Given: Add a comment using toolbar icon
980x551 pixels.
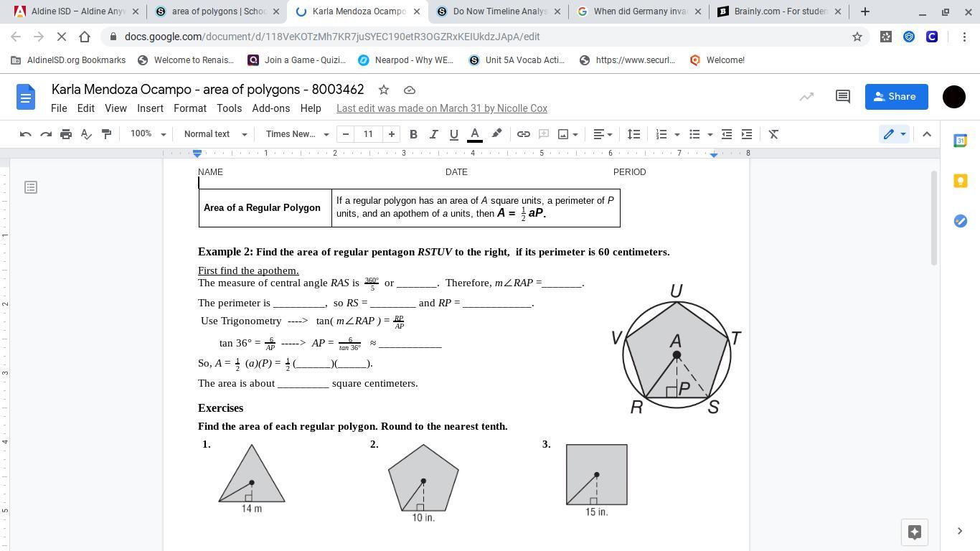Looking at the screenshot, I should pyautogui.click(x=544, y=134).
